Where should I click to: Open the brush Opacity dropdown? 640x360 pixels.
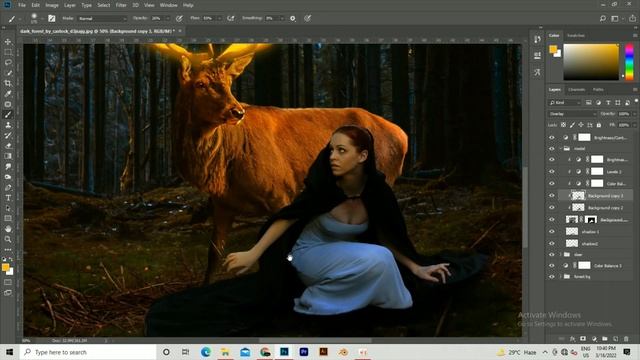[167, 18]
